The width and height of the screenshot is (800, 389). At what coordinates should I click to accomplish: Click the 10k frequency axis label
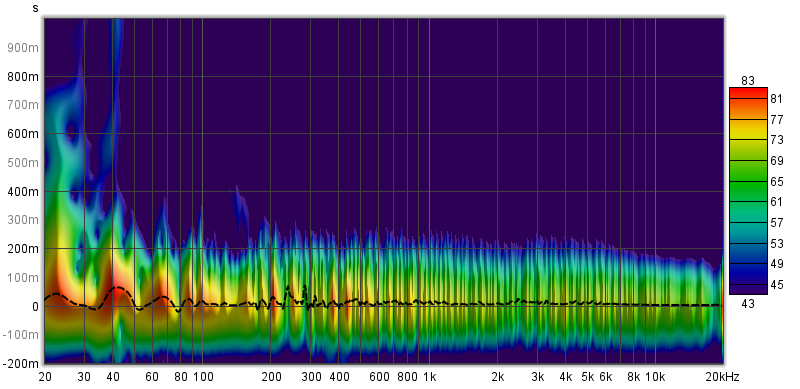point(655,377)
